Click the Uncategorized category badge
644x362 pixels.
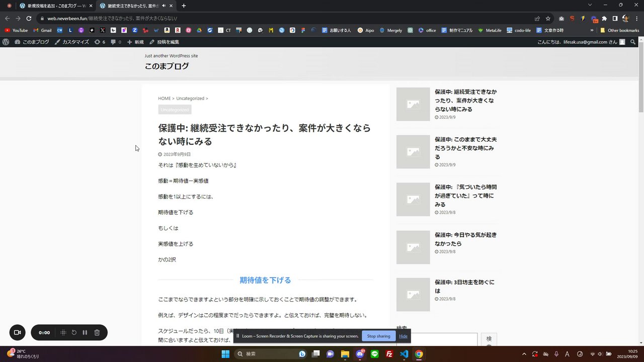(x=175, y=110)
